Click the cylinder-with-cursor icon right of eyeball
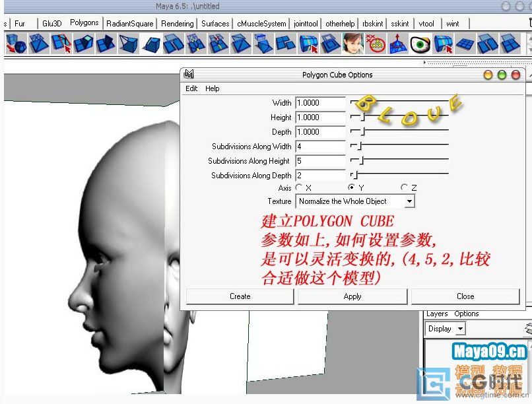Viewport: 532px width, 404px height. click(x=443, y=44)
